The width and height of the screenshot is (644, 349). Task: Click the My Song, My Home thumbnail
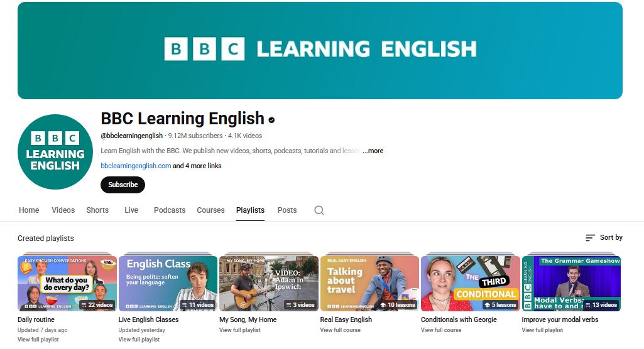coord(269,283)
